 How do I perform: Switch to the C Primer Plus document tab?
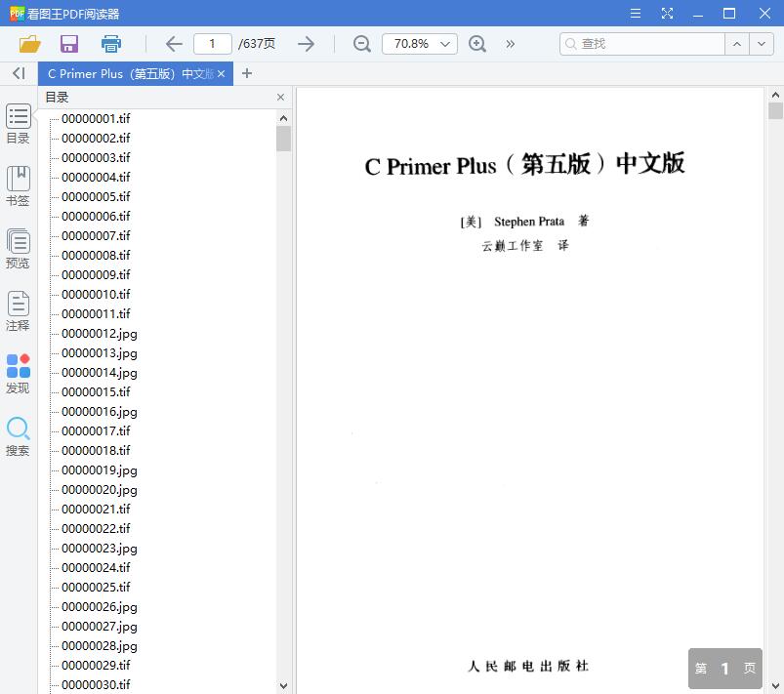[130, 74]
